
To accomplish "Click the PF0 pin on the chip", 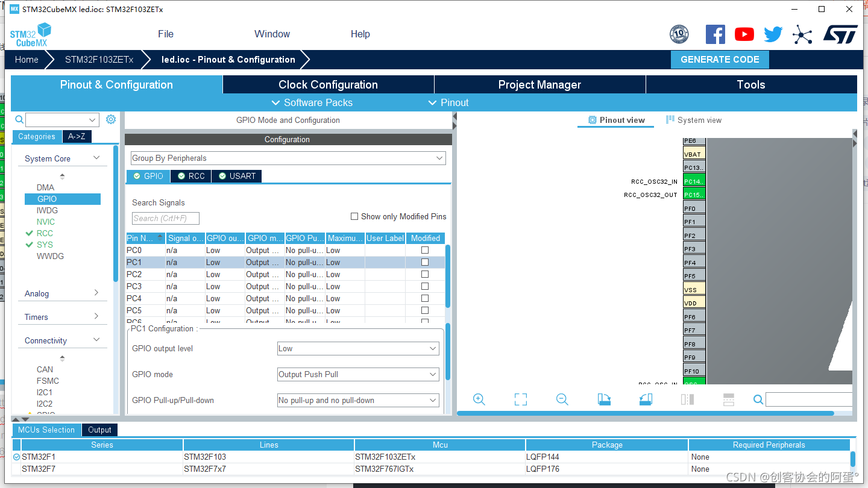I will pos(694,208).
